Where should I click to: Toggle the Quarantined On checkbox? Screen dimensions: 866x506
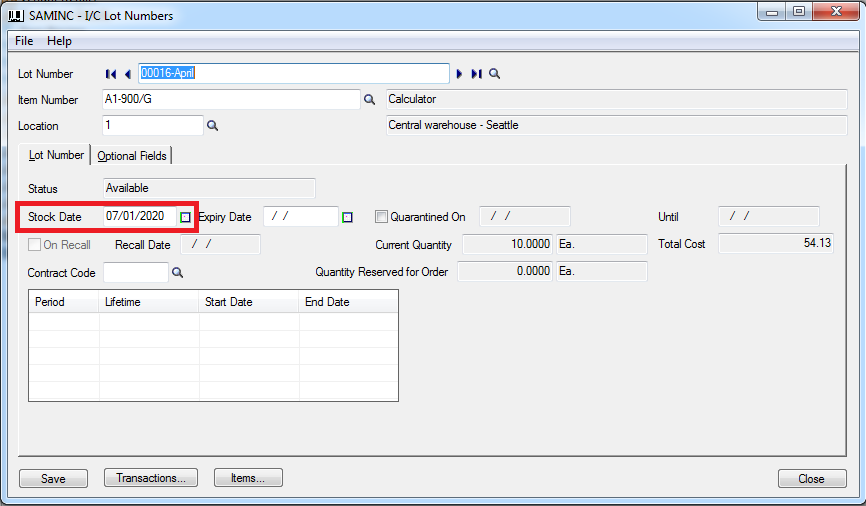[381, 217]
